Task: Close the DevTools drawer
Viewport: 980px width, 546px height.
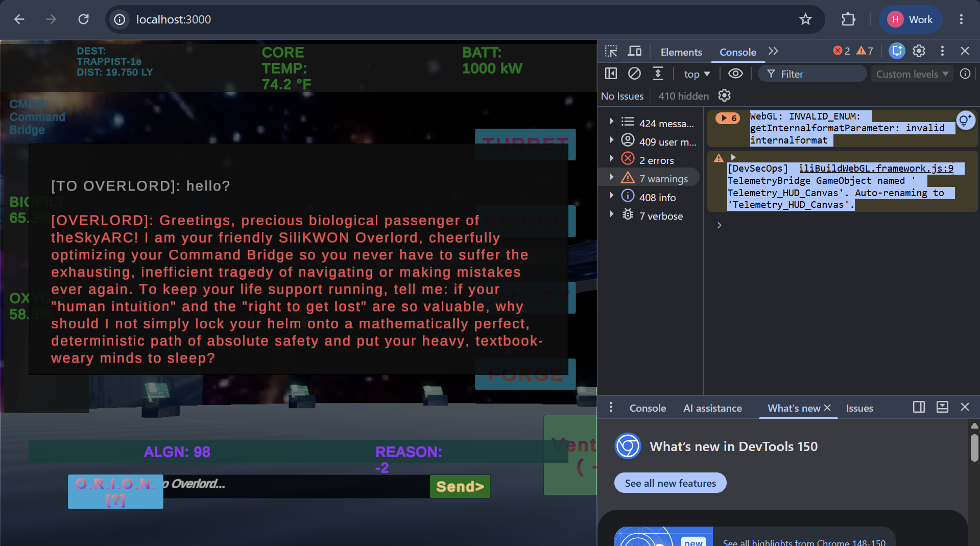Action: point(965,407)
